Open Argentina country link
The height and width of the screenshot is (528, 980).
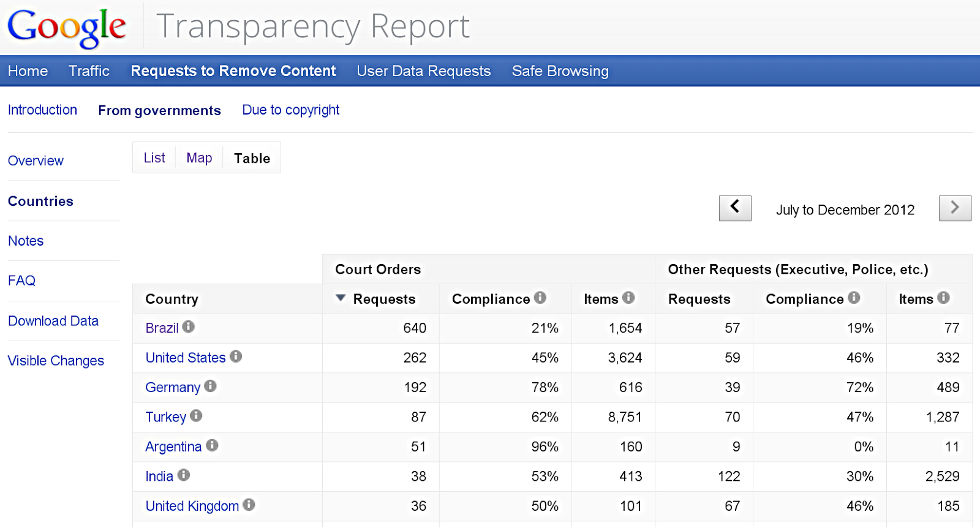173,447
